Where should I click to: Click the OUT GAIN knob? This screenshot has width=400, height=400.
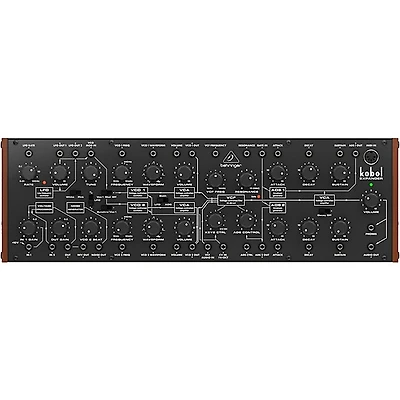59,228
